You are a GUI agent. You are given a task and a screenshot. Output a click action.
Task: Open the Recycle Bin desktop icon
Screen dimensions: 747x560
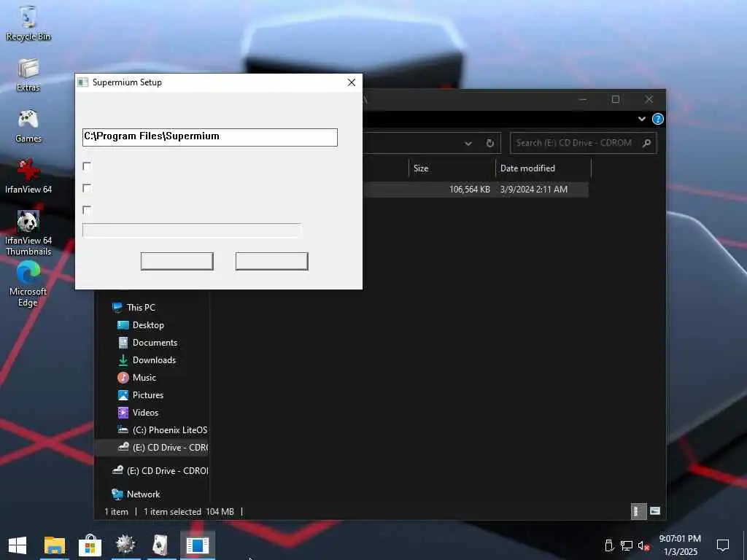28,23
